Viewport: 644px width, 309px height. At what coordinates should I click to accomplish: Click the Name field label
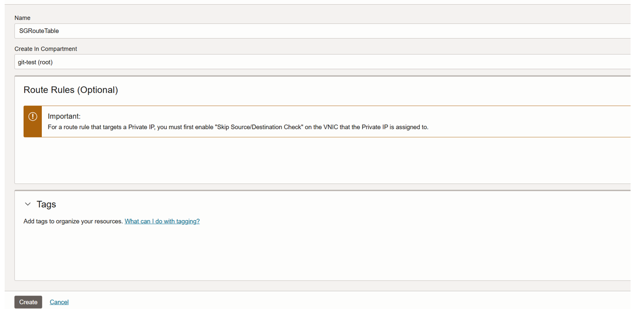[22, 18]
